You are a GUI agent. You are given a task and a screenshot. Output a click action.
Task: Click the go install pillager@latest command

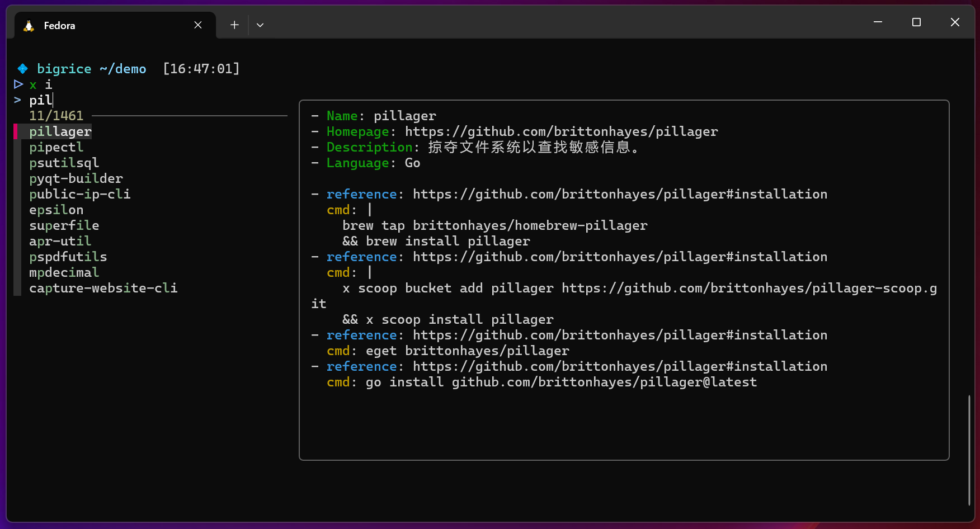tap(562, 382)
